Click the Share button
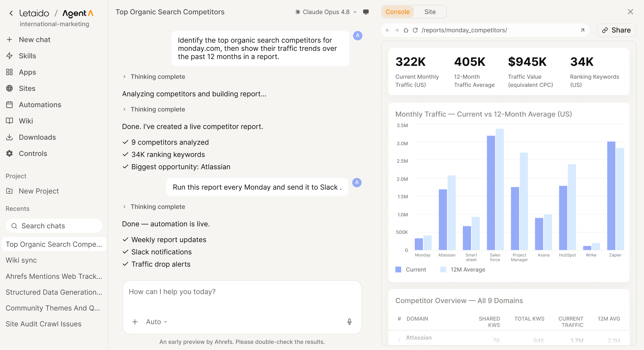 coord(616,30)
